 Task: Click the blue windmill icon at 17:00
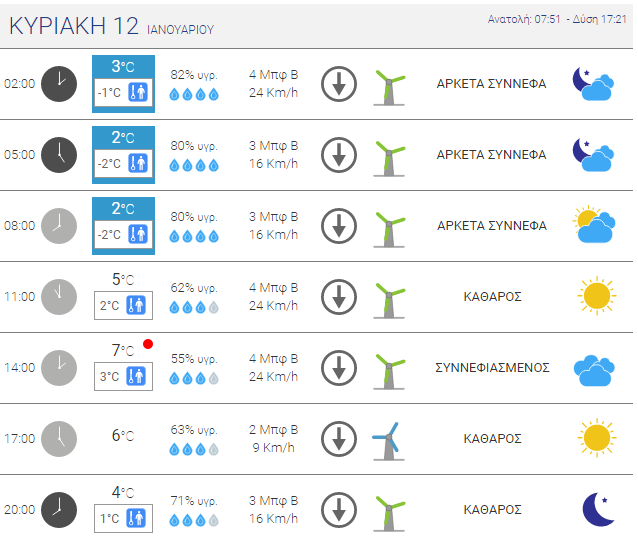point(387,439)
